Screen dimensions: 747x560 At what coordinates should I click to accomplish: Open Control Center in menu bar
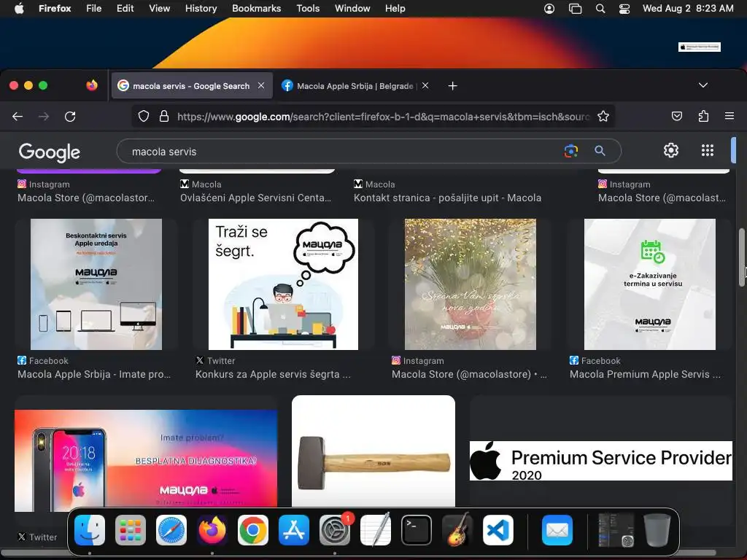624,8
